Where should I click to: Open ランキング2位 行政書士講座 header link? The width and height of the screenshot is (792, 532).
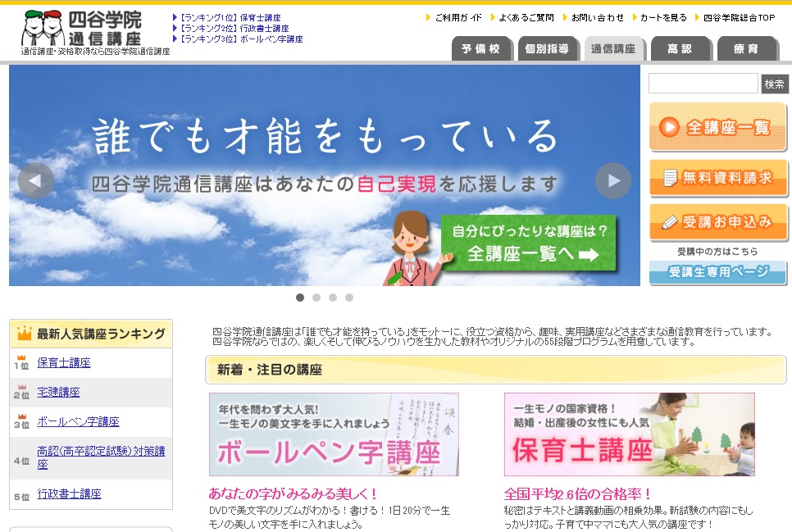[x=234, y=29]
